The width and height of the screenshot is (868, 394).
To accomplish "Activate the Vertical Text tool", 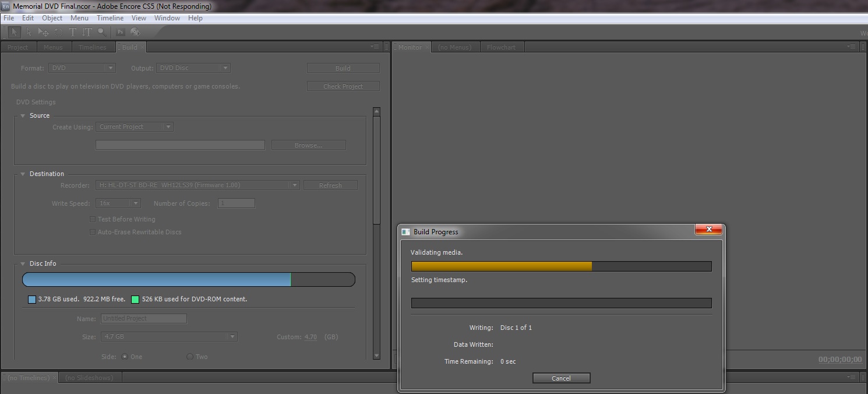I will point(87,33).
